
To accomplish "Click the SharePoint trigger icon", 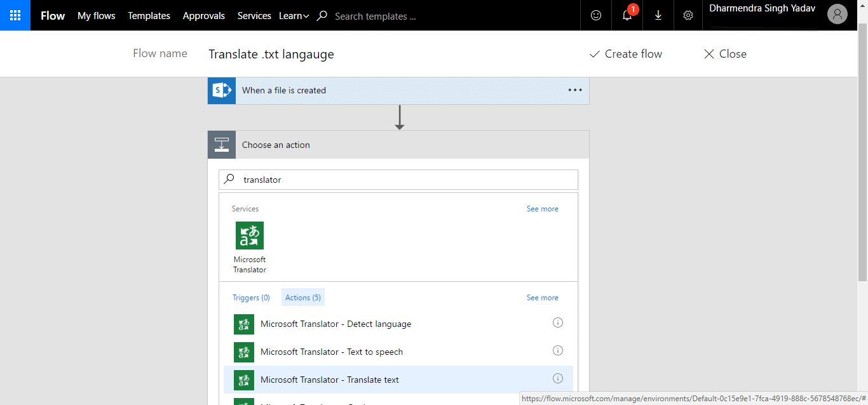I will click(222, 91).
